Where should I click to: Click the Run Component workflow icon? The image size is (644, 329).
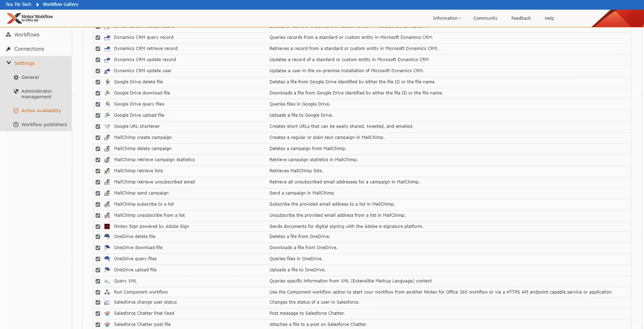pyautogui.click(x=107, y=292)
